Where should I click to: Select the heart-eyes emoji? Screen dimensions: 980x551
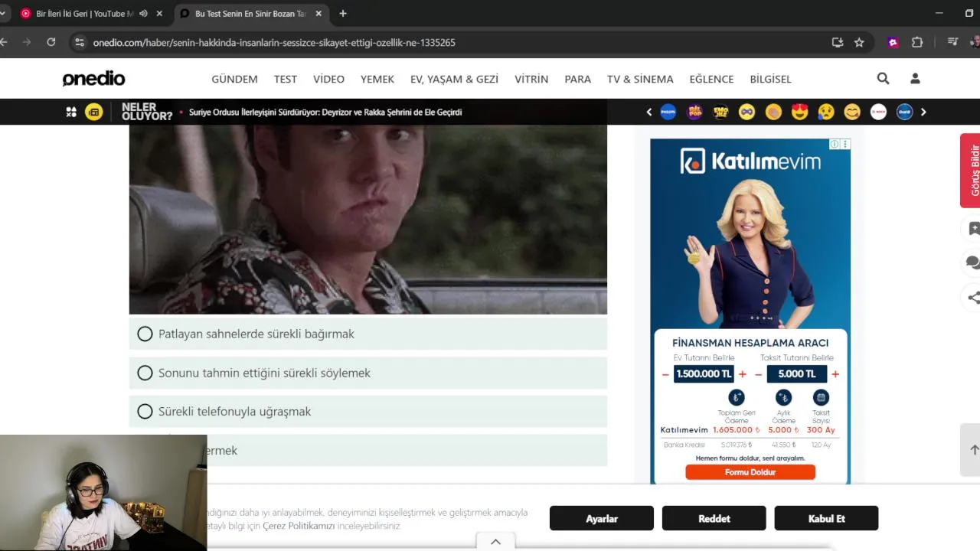tap(799, 112)
